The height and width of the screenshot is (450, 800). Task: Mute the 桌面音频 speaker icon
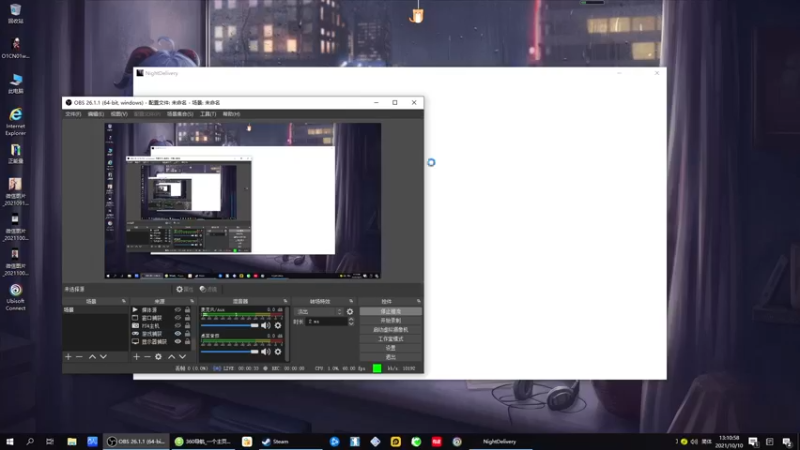point(265,352)
